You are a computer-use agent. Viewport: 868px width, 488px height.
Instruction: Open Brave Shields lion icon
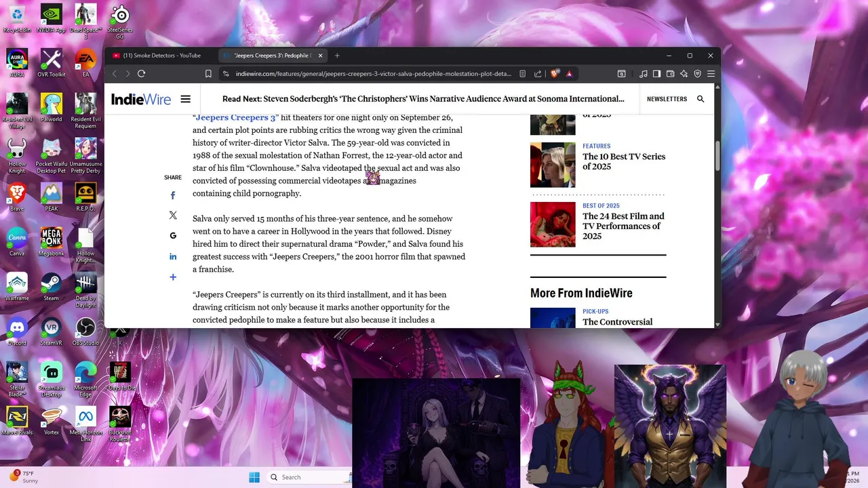coord(555,74)
